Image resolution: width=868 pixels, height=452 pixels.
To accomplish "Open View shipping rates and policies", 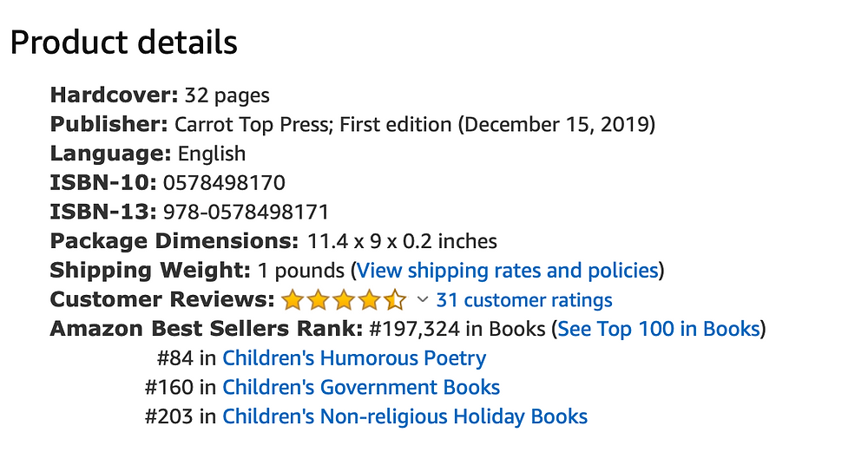I will 508,271.
